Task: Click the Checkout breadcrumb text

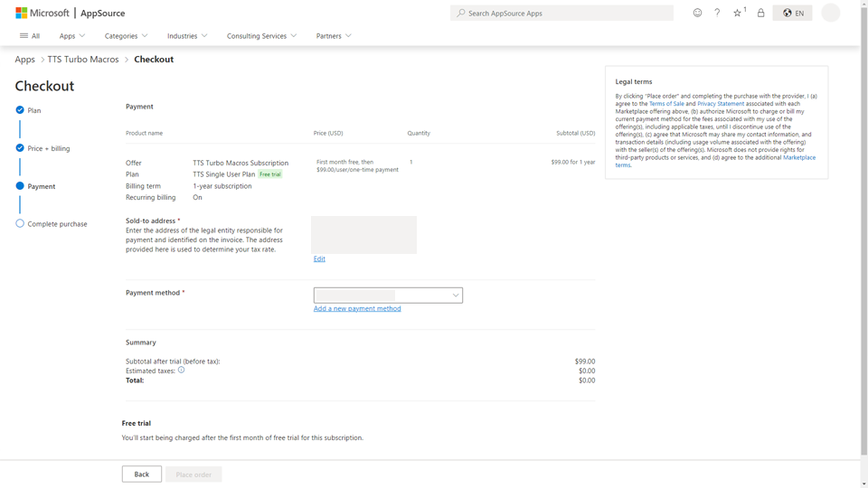Action: coord(154,60)
